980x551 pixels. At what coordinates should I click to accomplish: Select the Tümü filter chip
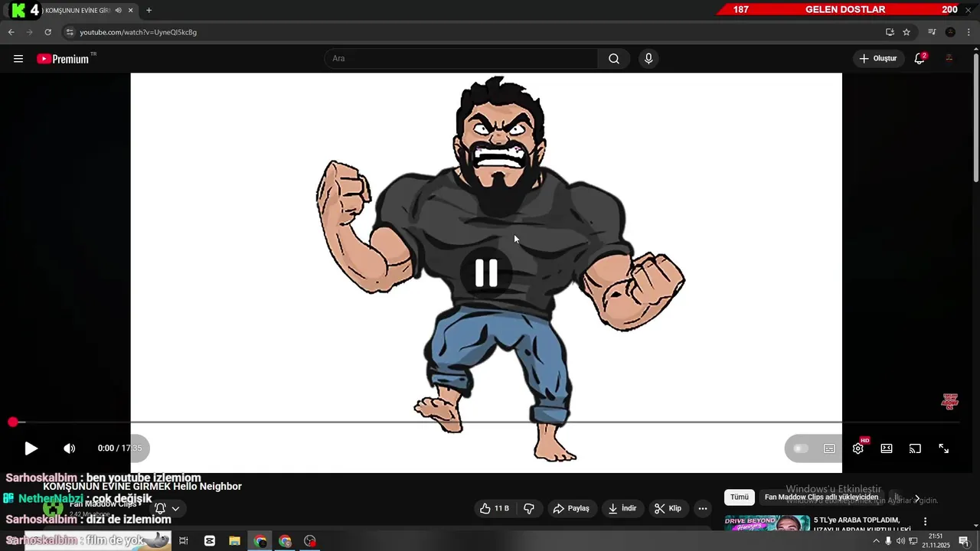(x=740, y=497)
